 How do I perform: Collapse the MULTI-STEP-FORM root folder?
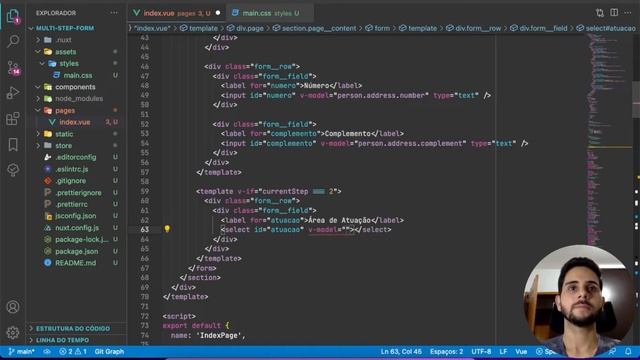pyautogui.click(x=64, y=28)
